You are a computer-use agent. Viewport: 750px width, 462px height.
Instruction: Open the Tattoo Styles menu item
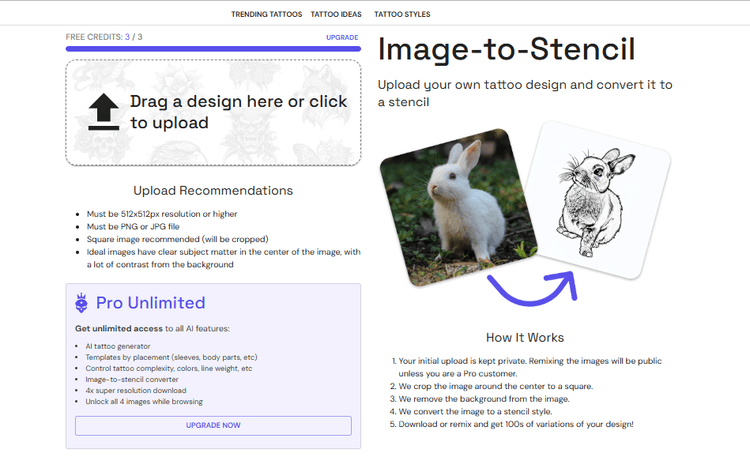tap(403, 15)
